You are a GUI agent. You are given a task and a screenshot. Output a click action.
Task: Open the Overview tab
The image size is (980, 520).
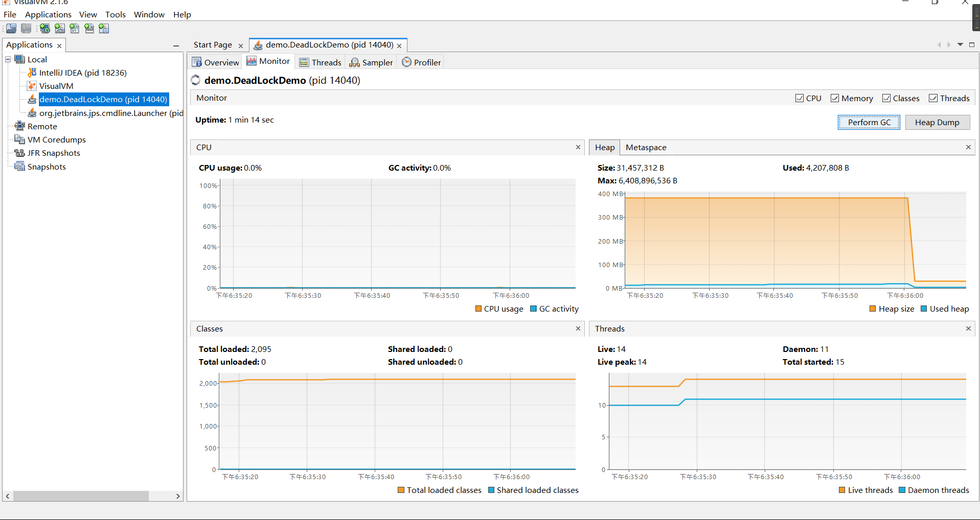215,62
